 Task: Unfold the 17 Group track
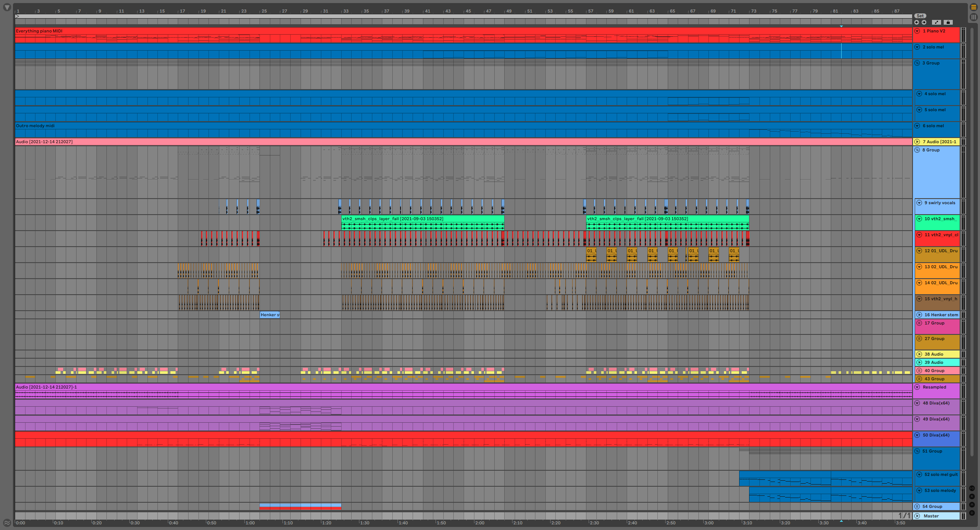919,323
